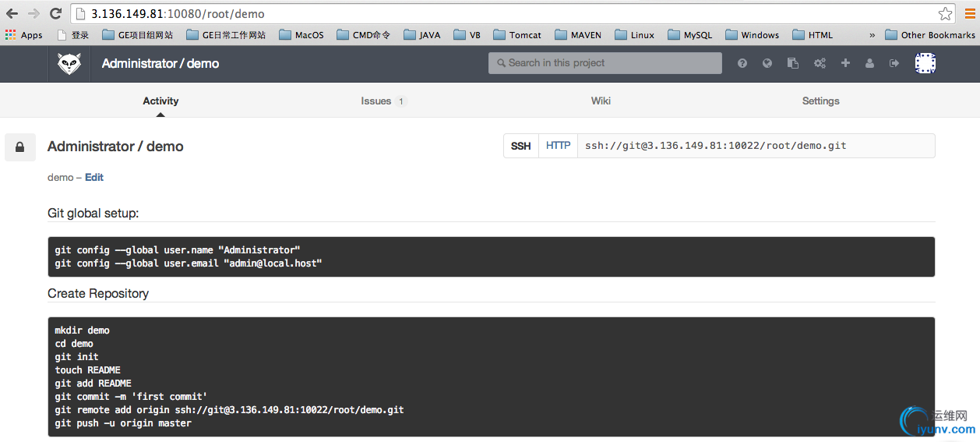Open the Tomcat bookmark folder
Image resolution: width=980 pixels, height=442 pixels.
(x=518, y=35)
